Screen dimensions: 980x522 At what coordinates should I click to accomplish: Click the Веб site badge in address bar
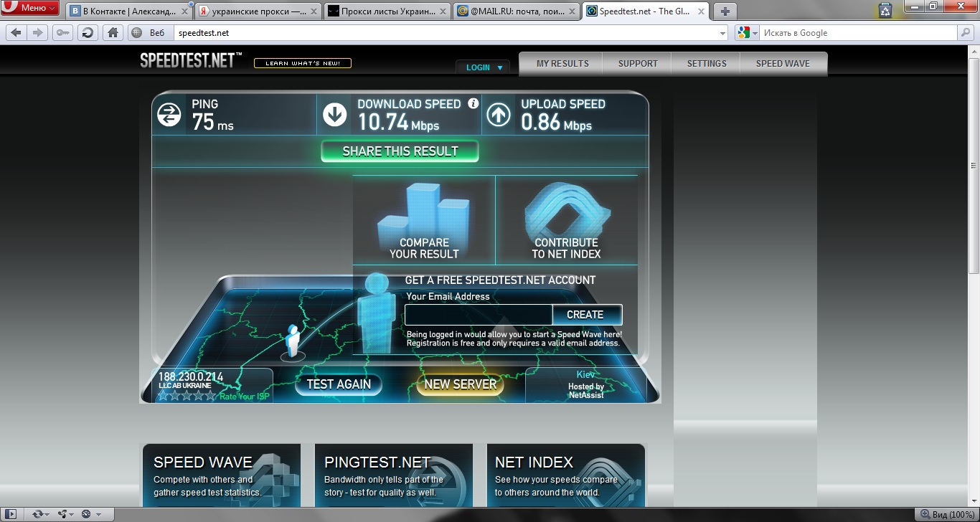149,33
